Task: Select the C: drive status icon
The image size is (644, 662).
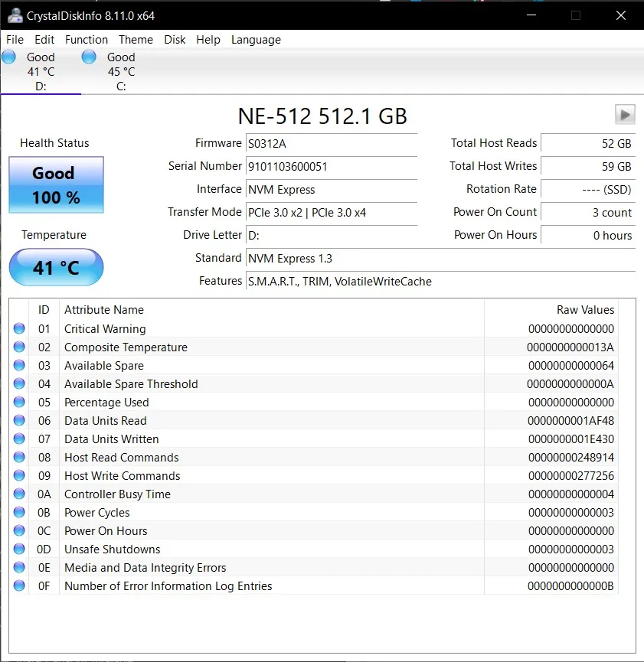Action: pyautogui.click(x=90, y=57)
